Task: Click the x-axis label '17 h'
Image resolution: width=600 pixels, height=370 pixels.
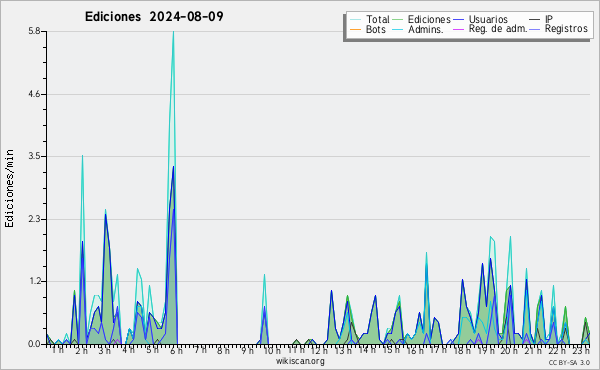Action: 438,350
